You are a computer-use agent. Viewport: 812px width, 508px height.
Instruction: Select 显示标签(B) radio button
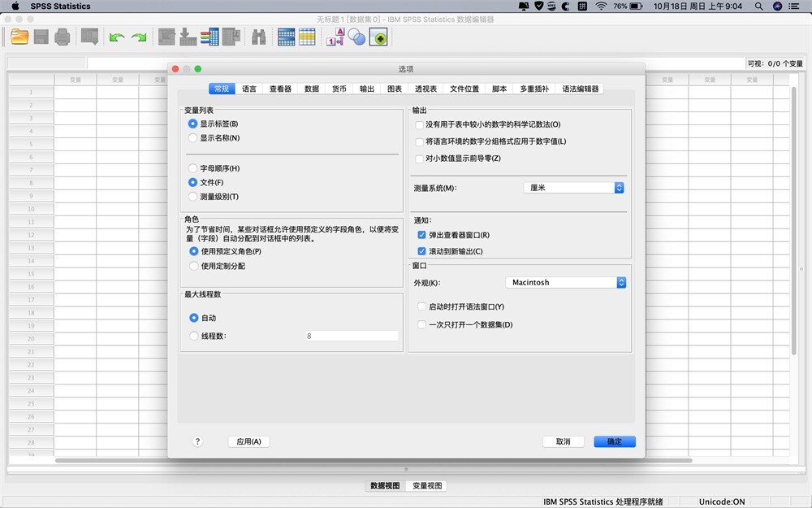192,124
